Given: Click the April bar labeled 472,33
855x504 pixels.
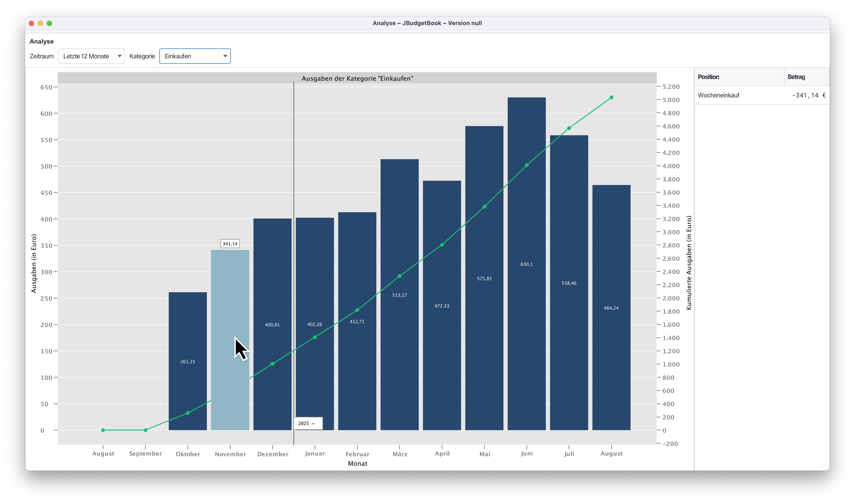Looking at the screenshot, I should [x=442, y=340].
